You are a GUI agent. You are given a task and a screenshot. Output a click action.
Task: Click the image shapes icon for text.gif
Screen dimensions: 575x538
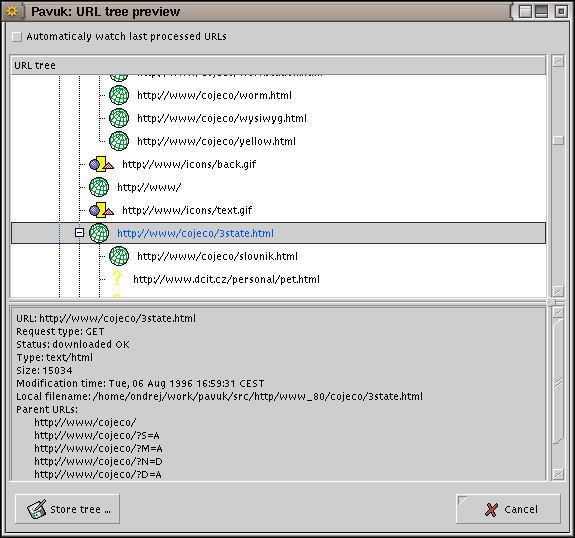tap(102, 210)
